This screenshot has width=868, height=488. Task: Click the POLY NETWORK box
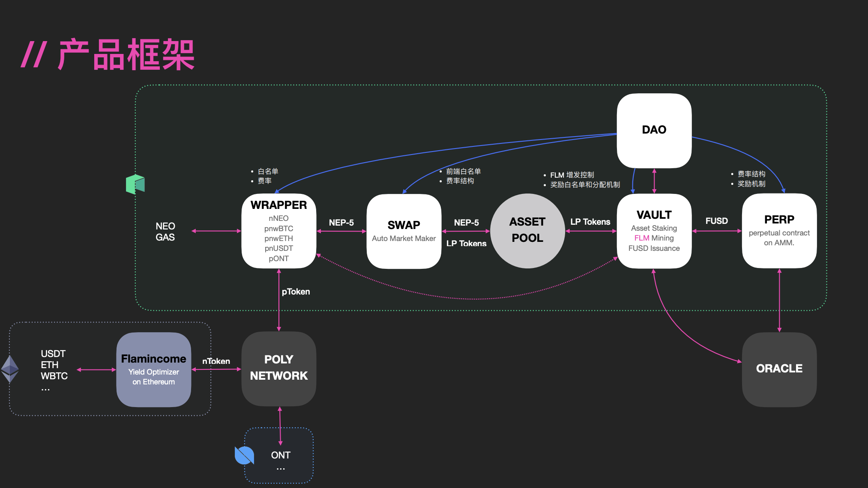pyautogui.click(x=279, y=369)
